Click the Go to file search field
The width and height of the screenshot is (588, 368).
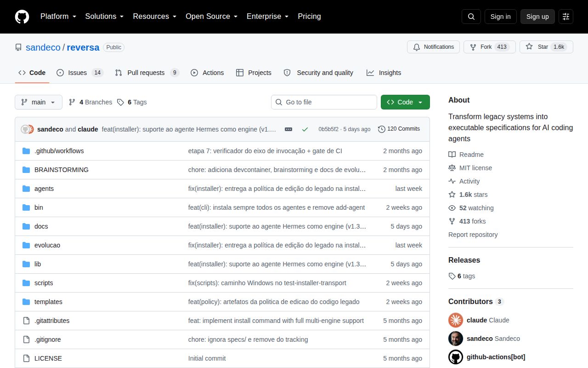click(324, 102)
